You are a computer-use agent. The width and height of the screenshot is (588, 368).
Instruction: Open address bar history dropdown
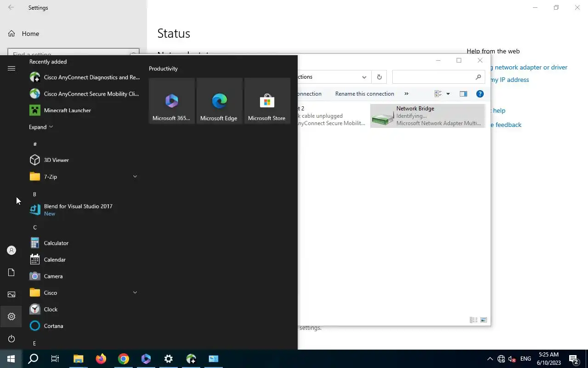click(364, 77)
